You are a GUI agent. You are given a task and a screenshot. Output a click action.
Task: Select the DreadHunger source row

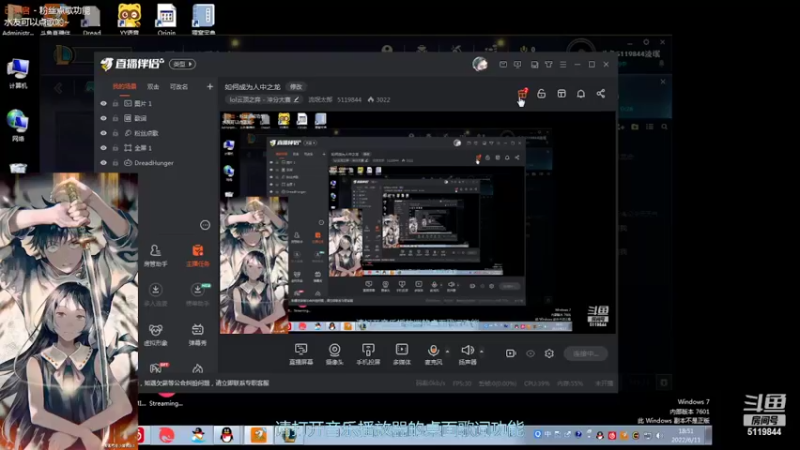pos(156,163)
